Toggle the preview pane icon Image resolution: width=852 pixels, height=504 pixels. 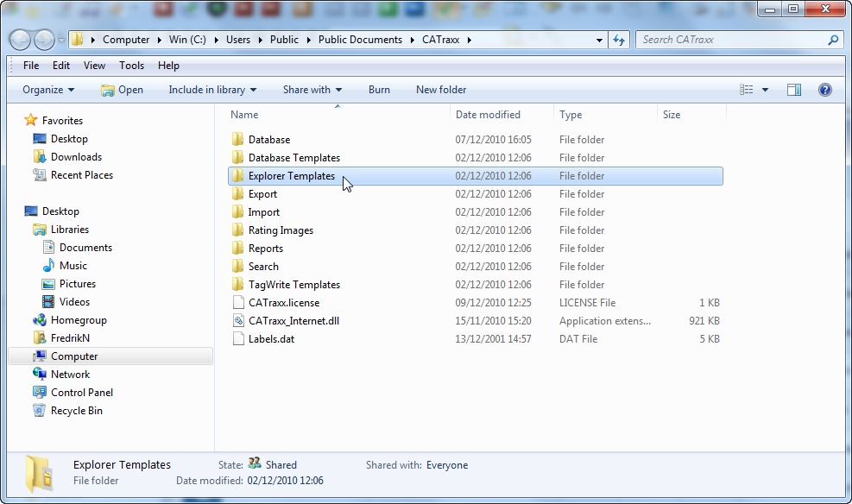pyautogui.click(x=794, y=90)
